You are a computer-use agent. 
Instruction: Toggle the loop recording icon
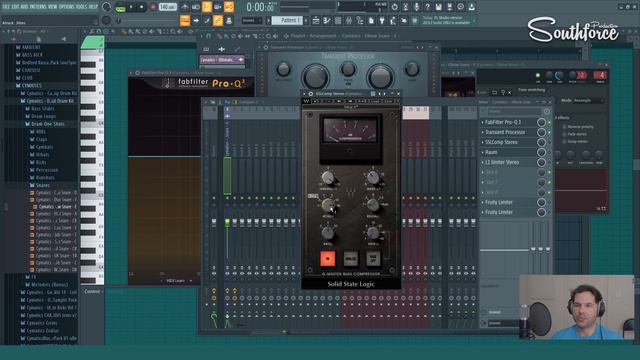[x=229, y=7]
